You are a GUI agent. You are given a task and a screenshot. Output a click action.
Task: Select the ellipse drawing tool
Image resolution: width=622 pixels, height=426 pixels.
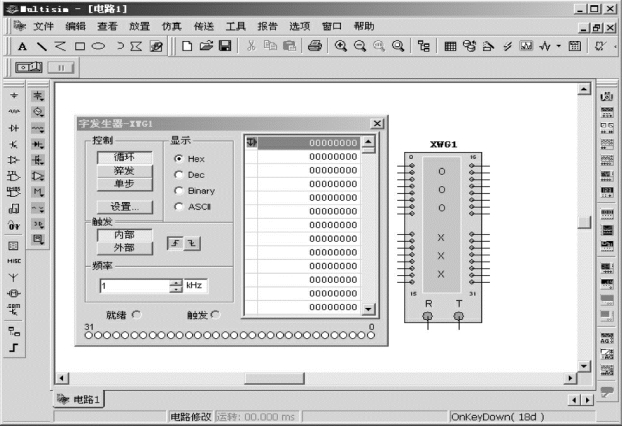98,46
